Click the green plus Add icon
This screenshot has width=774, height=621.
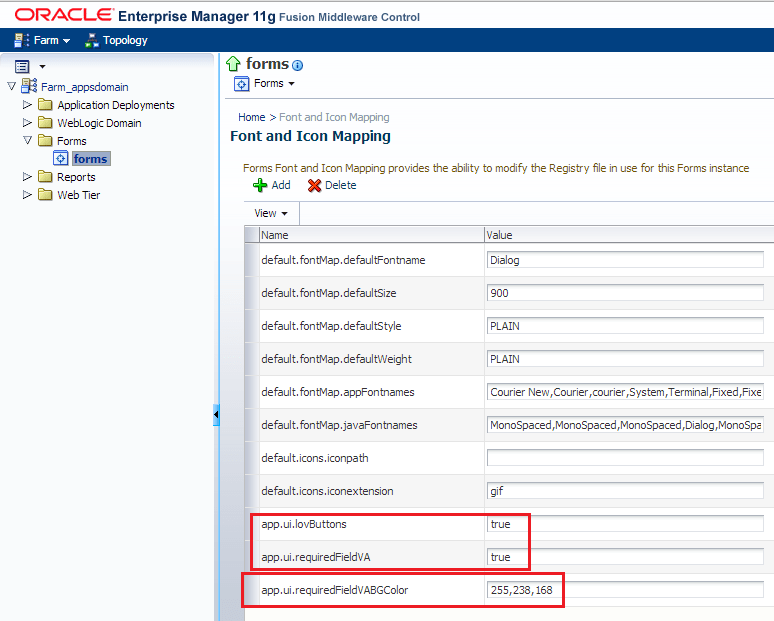260,185
